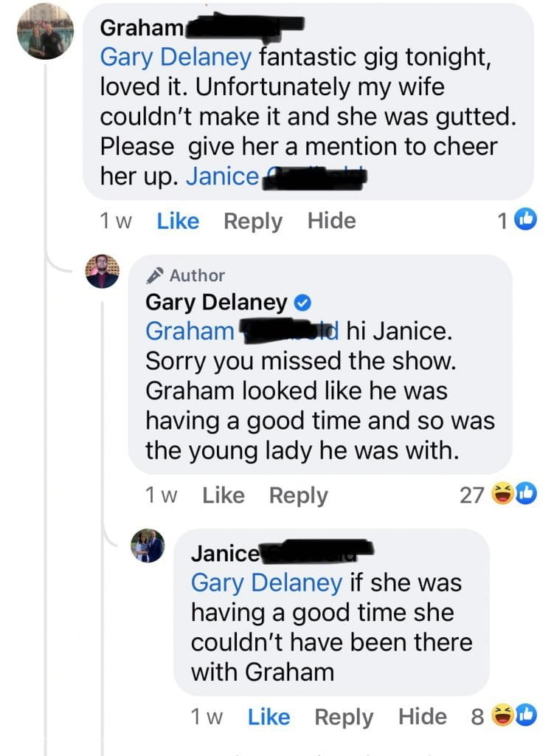Open Janice's profile picture

[148, 546]
